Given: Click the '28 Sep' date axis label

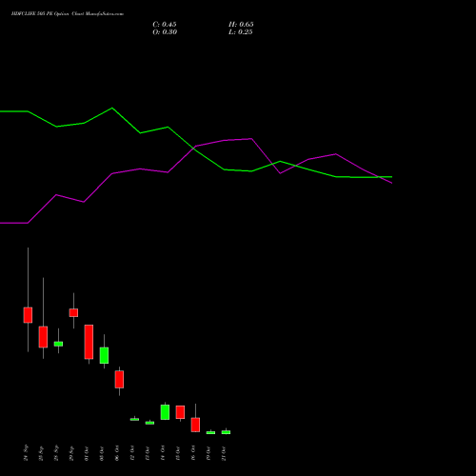Looking at the screenshot, I should (56, 453).
